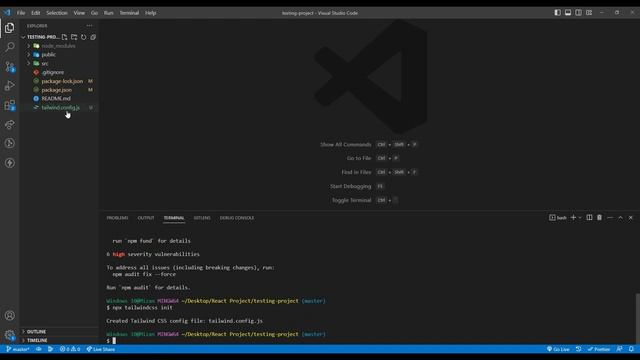This screenshot has width=640, height=360.
Task: Click Prettier in the status bar
Action: tap(599, 349)
